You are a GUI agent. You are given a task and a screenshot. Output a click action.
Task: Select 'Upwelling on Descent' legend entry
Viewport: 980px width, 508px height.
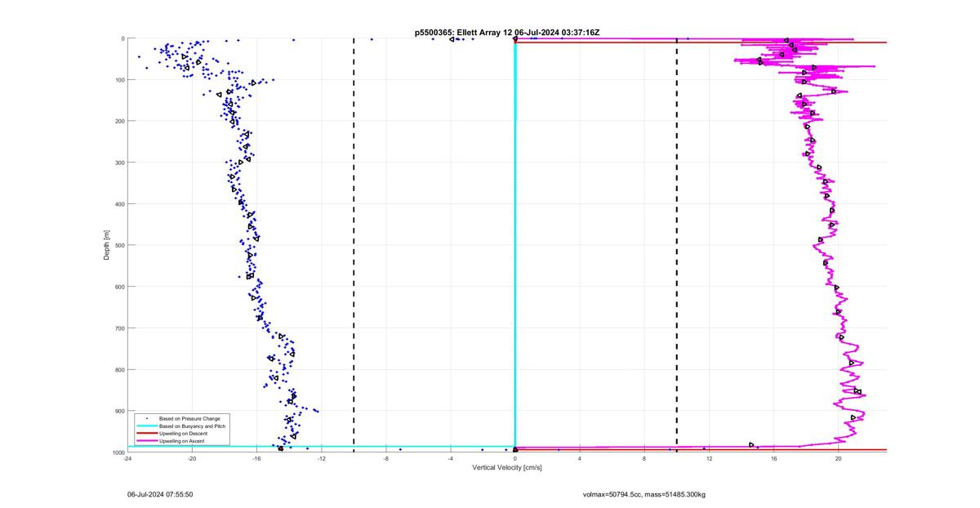(x=183, y=434)
